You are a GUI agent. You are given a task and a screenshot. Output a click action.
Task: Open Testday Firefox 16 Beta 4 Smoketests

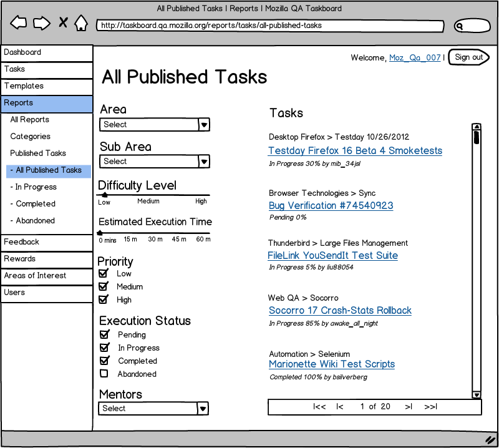point(355,150)
